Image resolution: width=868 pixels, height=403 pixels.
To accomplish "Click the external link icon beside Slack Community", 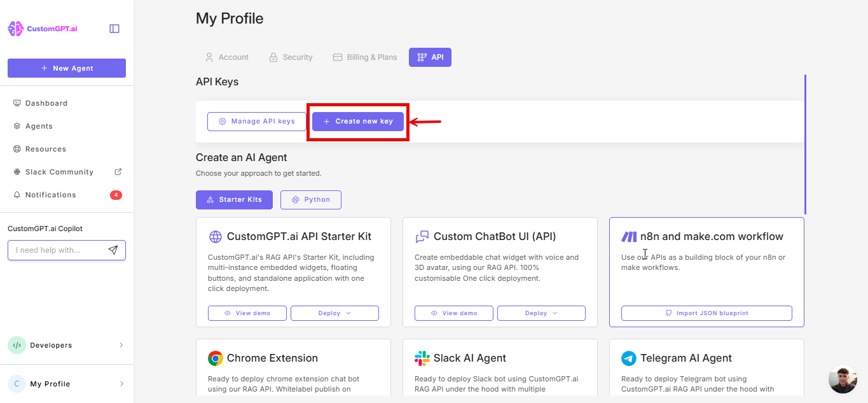I will pos(118,172).
